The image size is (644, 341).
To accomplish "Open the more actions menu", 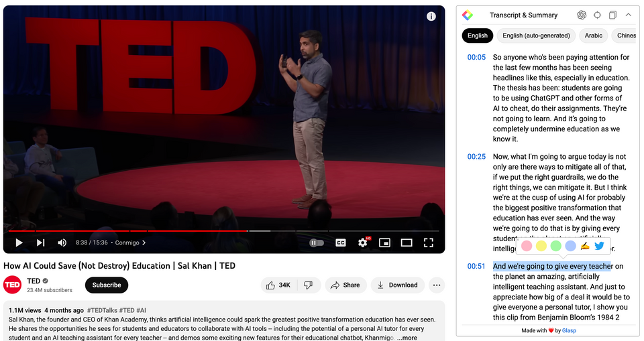I will 437,285.
